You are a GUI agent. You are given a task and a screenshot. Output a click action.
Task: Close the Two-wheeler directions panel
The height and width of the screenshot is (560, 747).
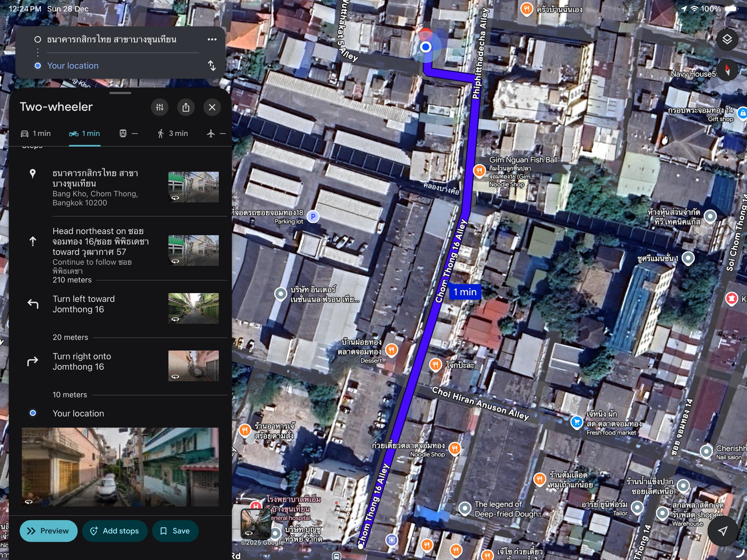(x=212, y=107)
